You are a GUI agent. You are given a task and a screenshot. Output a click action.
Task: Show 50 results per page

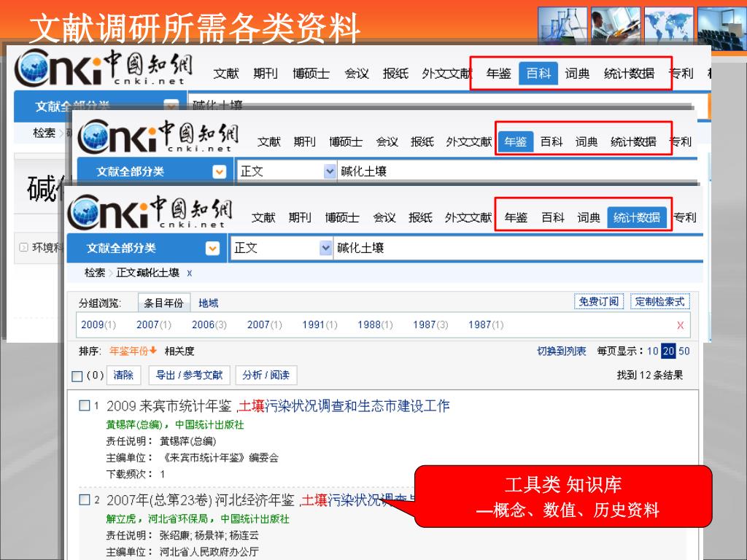pos(684,351)
